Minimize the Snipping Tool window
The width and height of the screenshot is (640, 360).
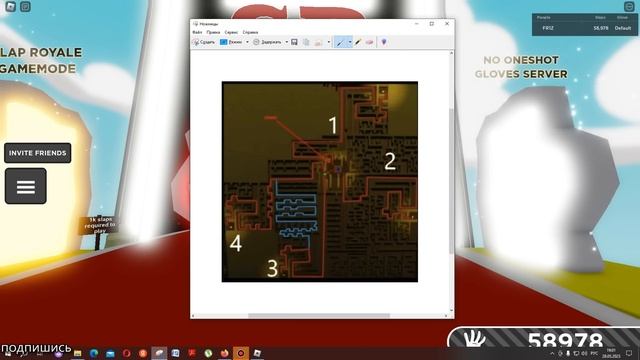tap(417, 24)
